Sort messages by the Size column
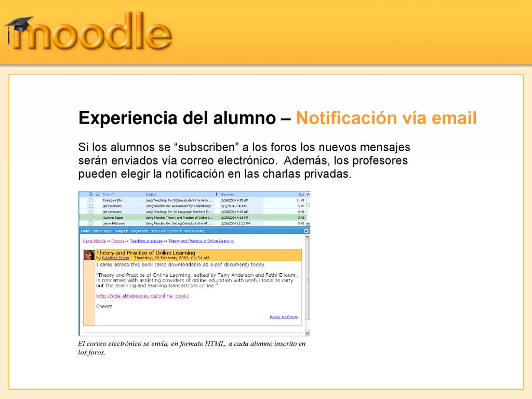Image resolution: width=532 pixels, height=399 pixels. (301, 194)
